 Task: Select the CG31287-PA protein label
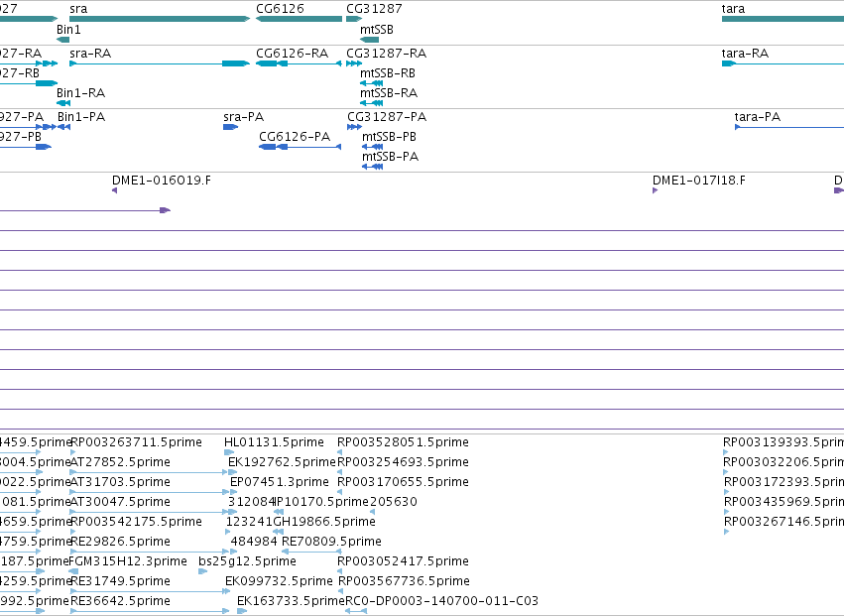[x=387, y=117]
